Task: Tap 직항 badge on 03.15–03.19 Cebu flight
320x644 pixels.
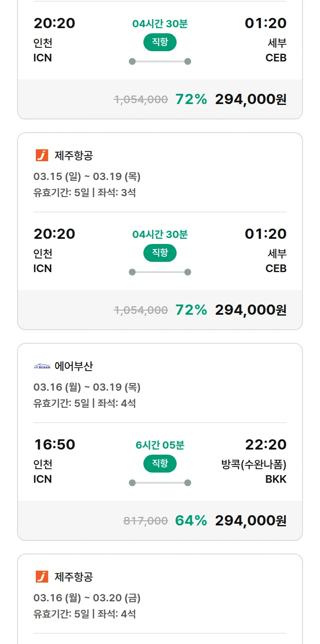Action: click(160, 253)
